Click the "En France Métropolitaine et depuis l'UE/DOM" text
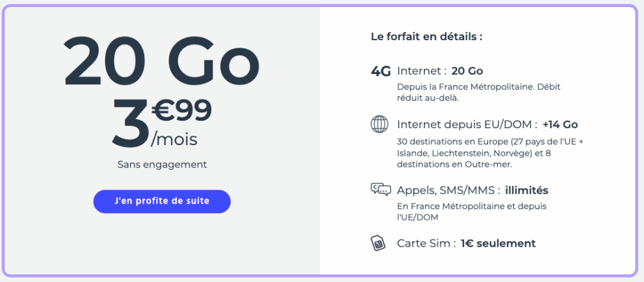This screenshot has width=644, height=282. pyautogui.click(x=472, y=212)
